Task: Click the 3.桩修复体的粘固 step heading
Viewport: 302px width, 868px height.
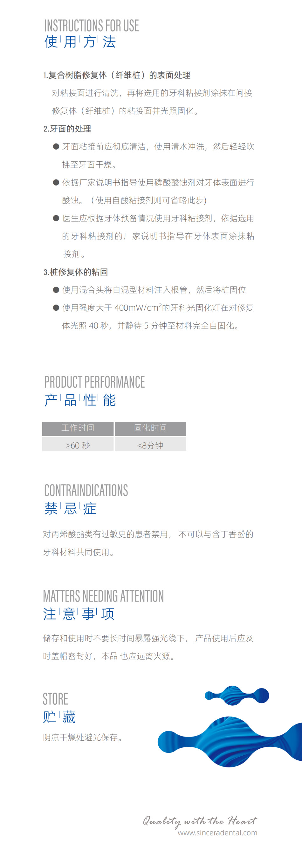Action: point(76,272)
